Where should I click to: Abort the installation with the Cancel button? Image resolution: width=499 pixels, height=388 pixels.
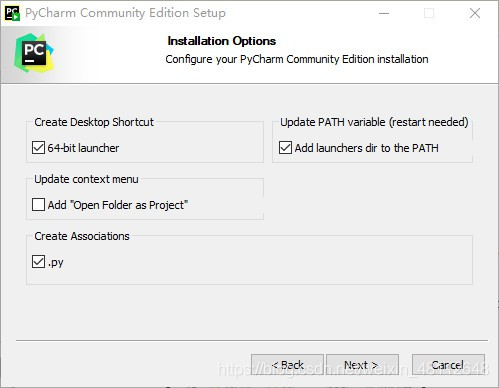[x=448, y=365]
